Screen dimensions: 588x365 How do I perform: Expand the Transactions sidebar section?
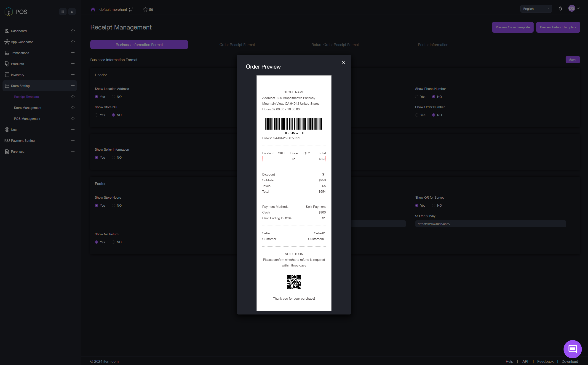[x=73, y=53]
